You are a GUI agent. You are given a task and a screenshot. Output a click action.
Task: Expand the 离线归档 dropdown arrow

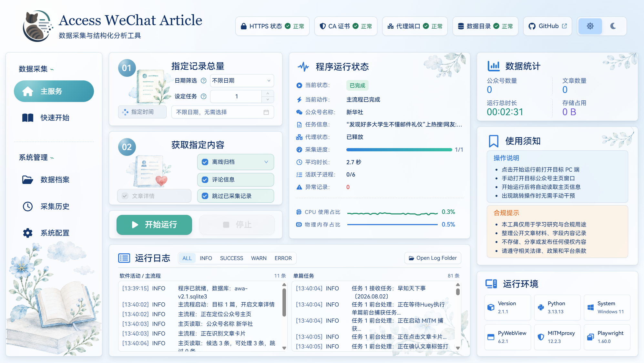(x=266, y=162)
